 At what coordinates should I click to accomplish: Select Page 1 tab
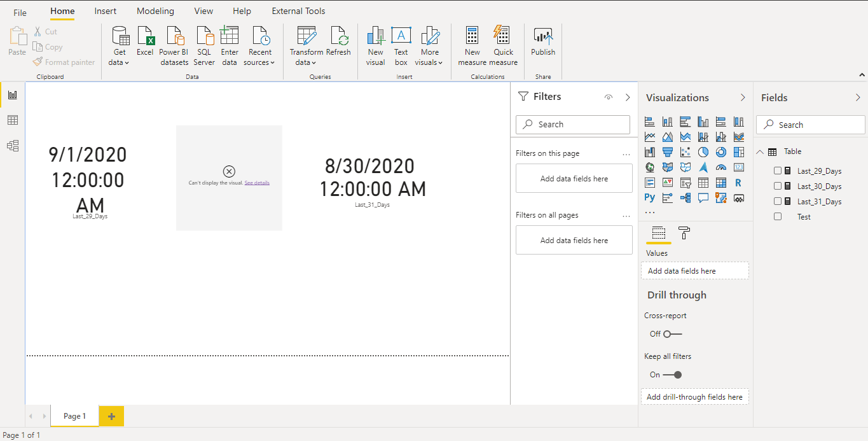(74, 416)
